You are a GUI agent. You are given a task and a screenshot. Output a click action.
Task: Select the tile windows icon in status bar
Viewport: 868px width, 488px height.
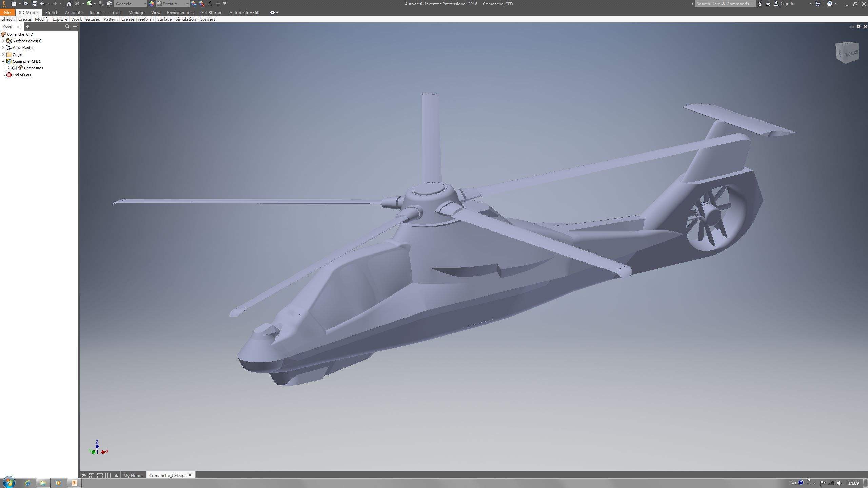pos(92,475)
